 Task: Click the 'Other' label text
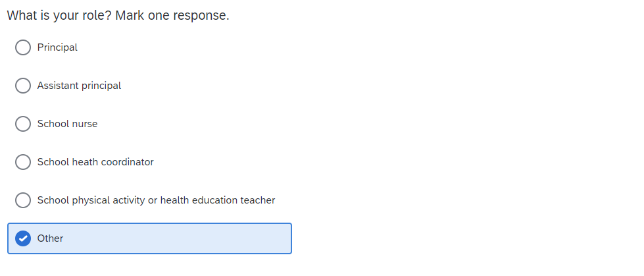50,238
